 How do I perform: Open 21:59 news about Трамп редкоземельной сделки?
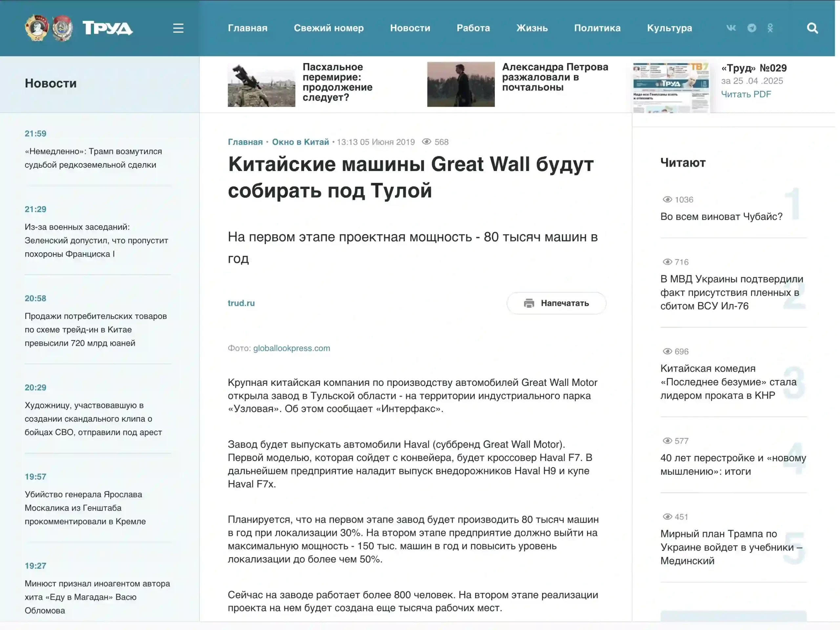tap(93, 158)
